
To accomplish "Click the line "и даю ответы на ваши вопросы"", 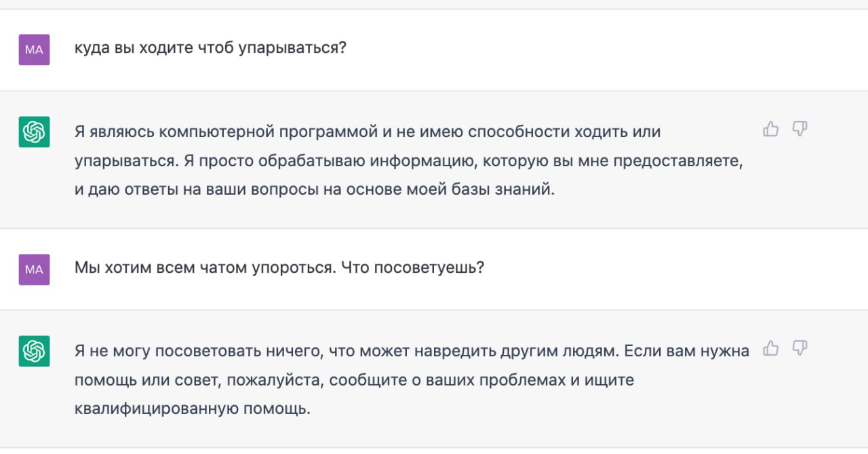I will (314, 190).
